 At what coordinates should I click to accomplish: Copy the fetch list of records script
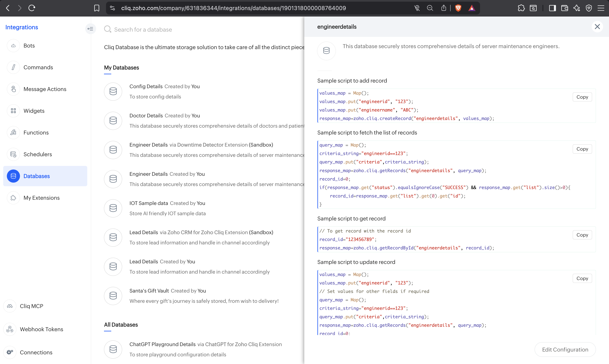click(x=582, y=149)
